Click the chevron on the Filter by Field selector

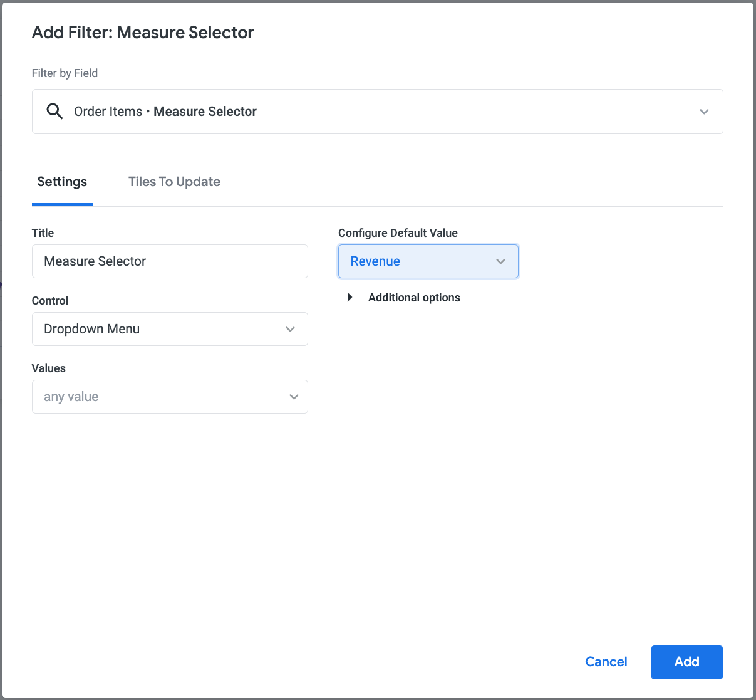704,112
